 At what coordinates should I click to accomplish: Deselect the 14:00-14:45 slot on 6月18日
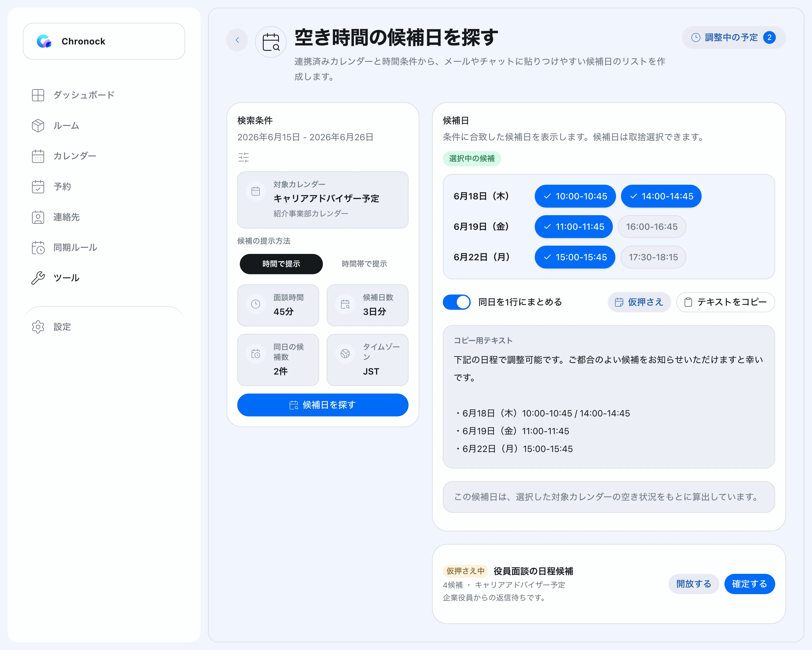pyautogui.click(x=661, y=196)
